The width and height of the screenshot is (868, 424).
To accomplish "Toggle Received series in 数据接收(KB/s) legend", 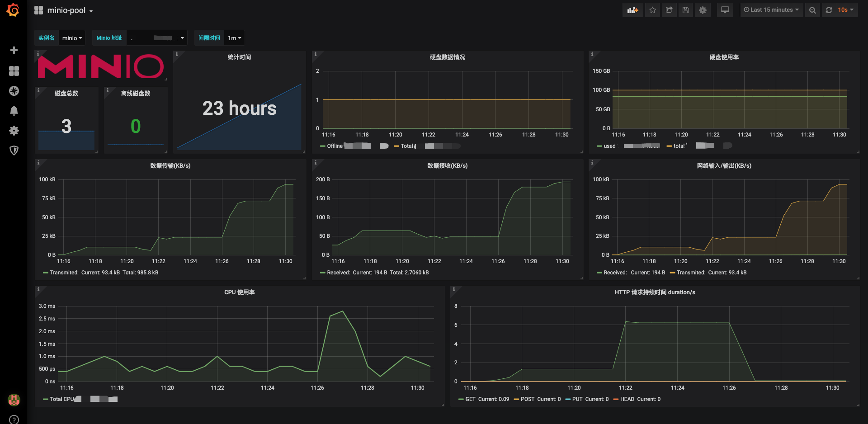I will coord(339,273).
